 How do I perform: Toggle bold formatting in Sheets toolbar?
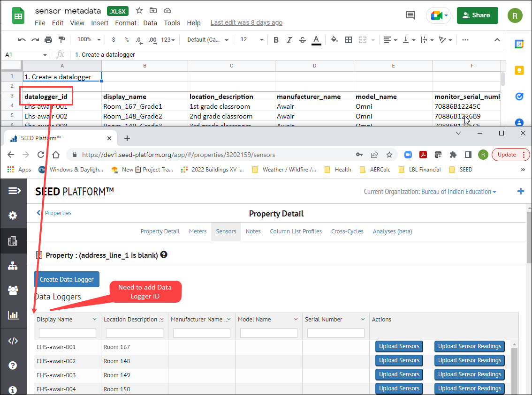tap(276, 39)
